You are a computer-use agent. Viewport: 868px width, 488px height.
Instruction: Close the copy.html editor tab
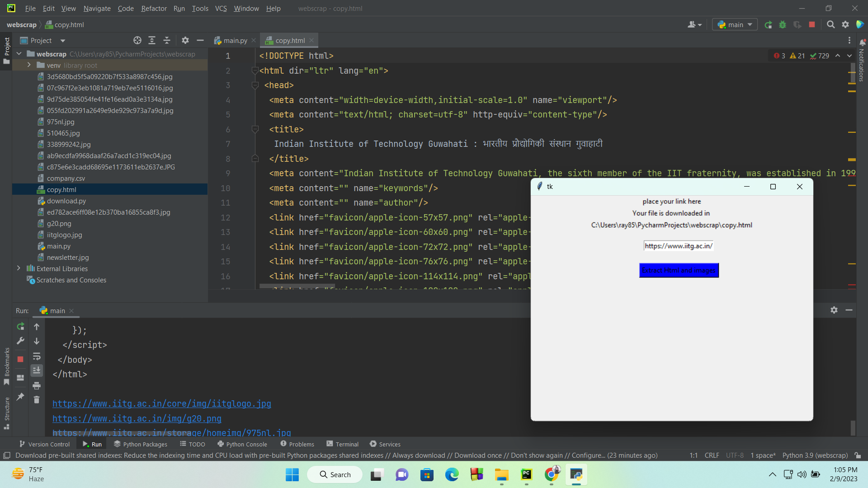311,40
